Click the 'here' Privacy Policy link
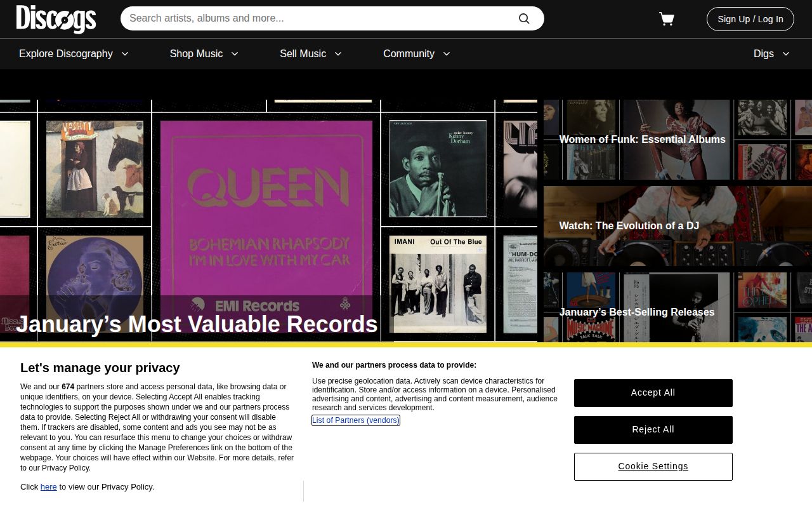The width and height of the screenshot is (812, 508). point(48,486)
